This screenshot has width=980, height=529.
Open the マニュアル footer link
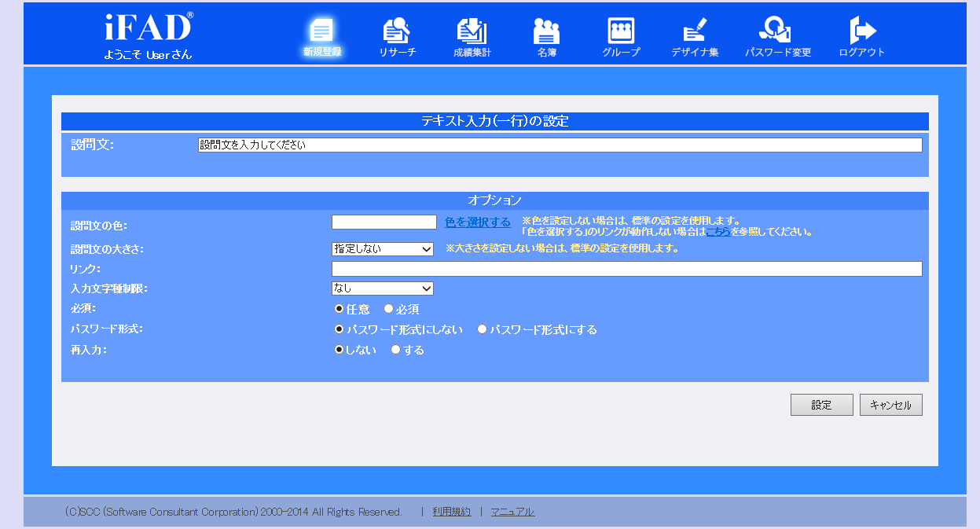click(513, 512)
